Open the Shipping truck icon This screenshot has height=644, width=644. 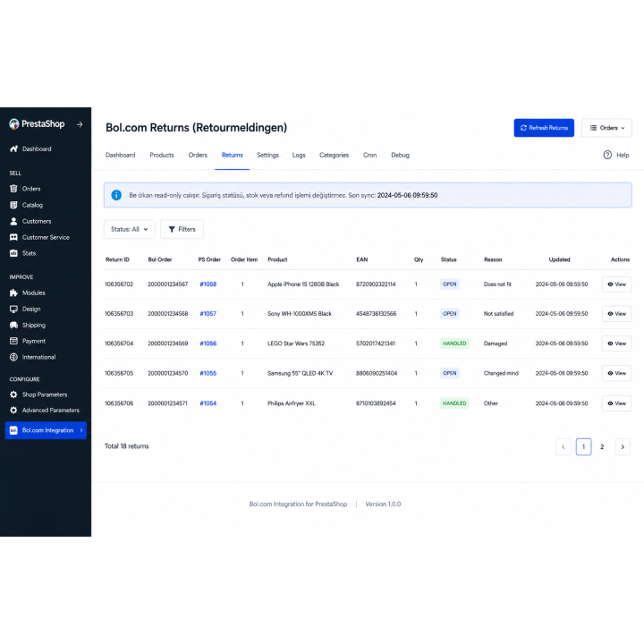[x=13, y=325]
